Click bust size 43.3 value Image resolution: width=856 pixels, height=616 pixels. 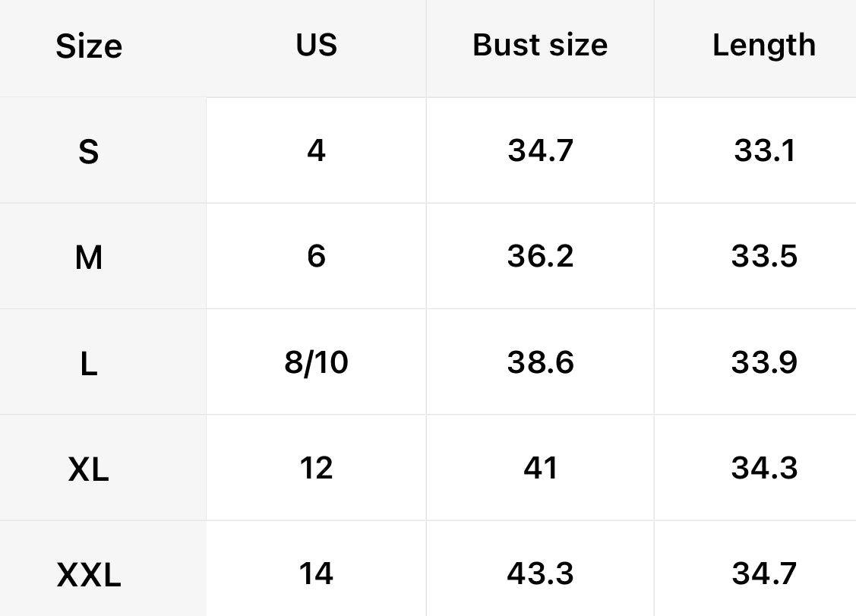pos(540,573)
